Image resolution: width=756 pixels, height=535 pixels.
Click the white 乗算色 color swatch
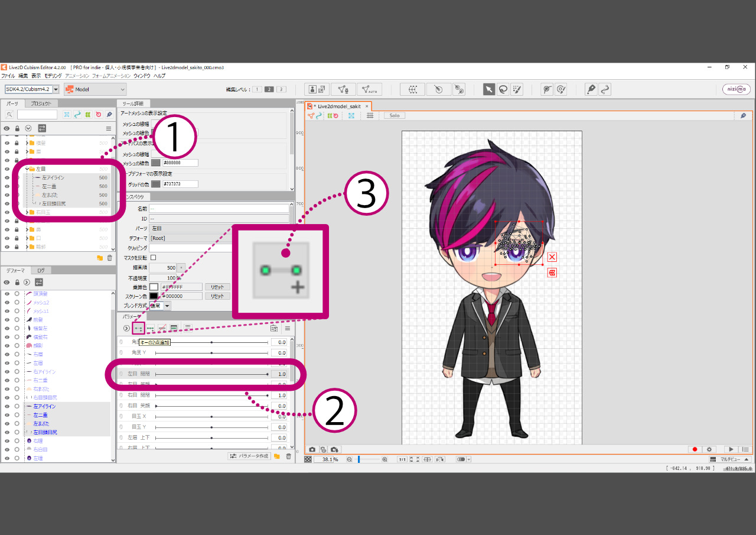pos(154,287)
